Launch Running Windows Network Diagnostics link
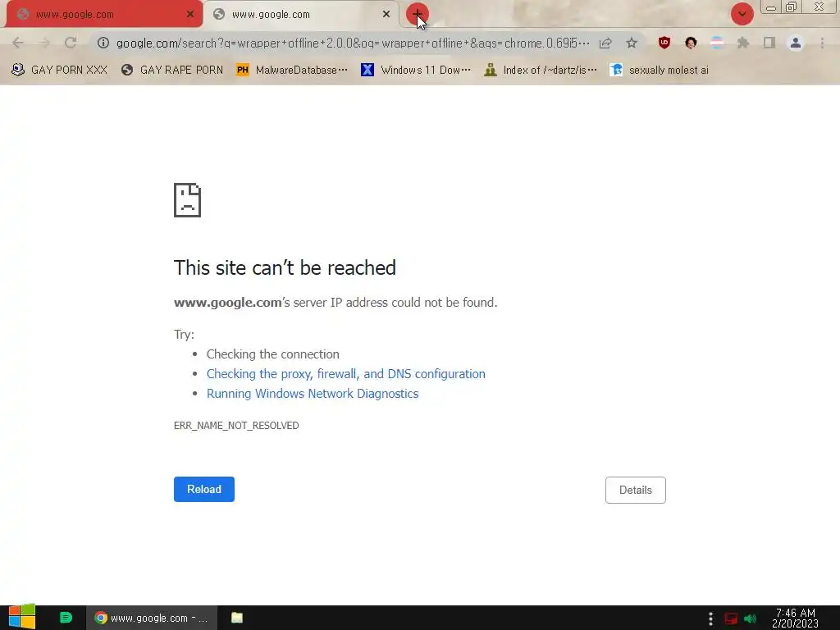This screenshot has height=630, width=840. [x=313, y=394]
